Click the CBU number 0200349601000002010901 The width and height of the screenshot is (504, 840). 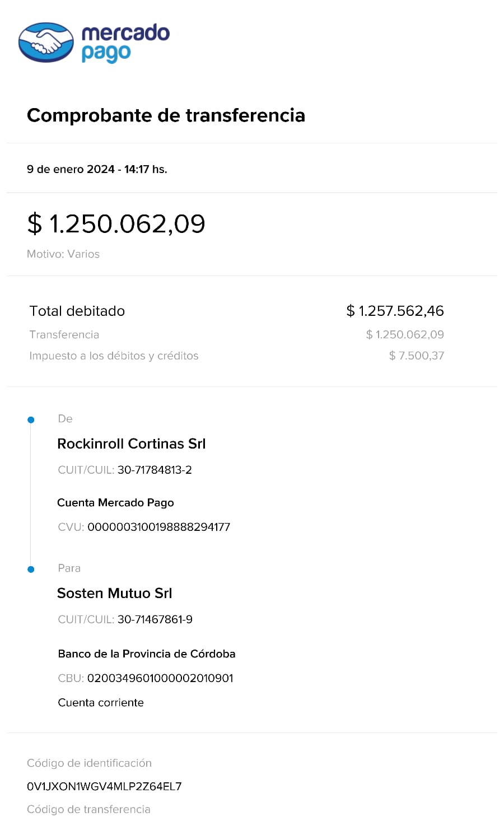160,678
